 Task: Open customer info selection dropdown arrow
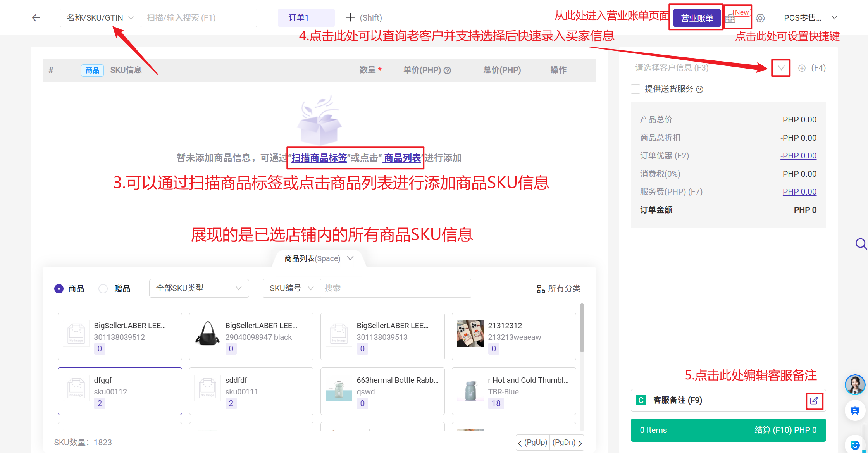[x=781, y=68]
